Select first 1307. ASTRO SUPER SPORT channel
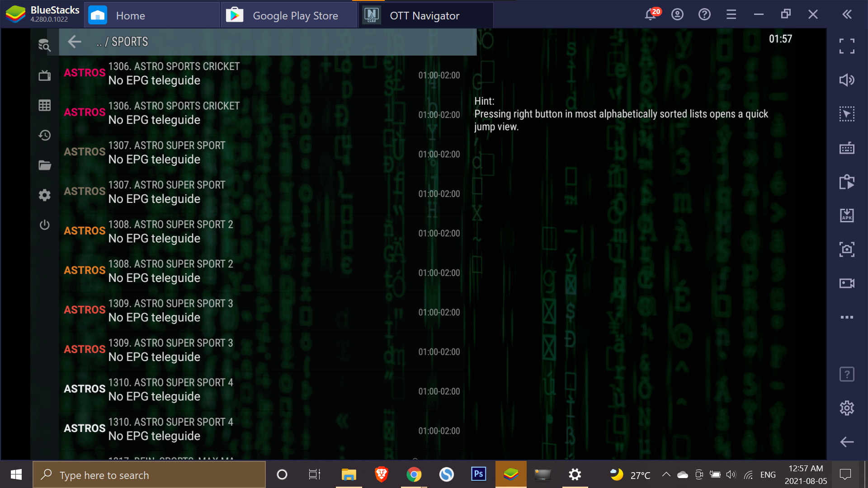Screen dimensions: 868x488 click(x=262, y=154)
